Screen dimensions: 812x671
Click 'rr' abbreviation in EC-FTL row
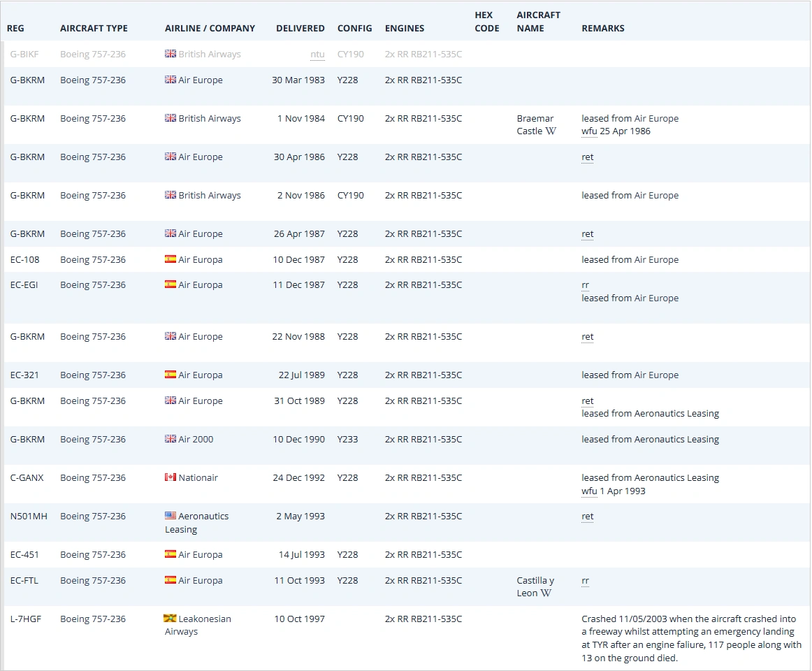[585, 580]
